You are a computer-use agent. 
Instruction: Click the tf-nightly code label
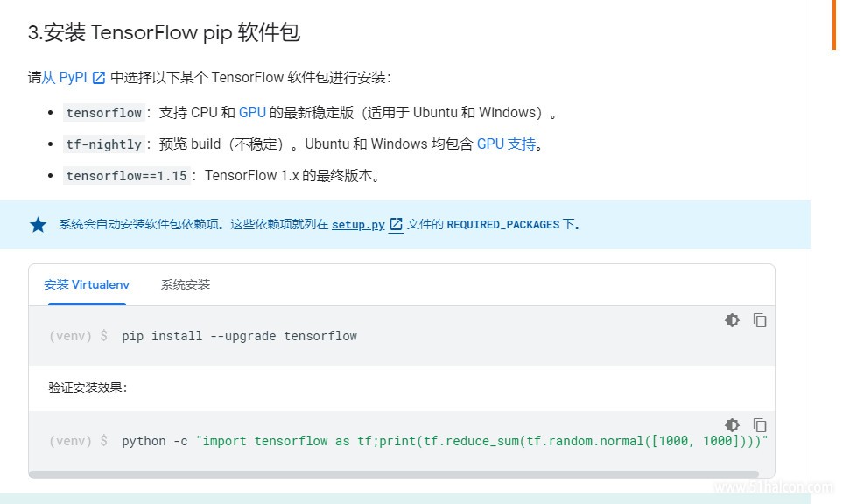click(104, 144)
